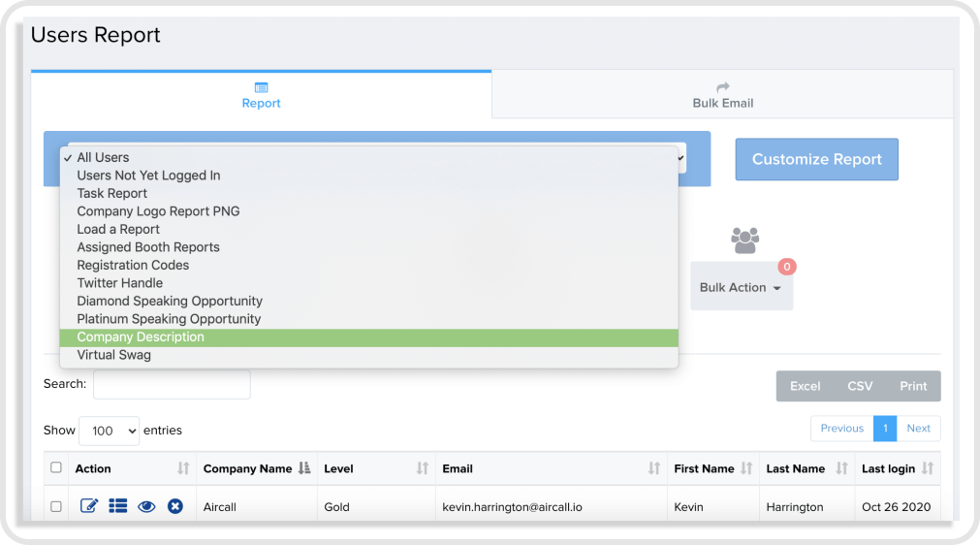
Task: Export the table with the Excel button
Action: pos(805,386)
